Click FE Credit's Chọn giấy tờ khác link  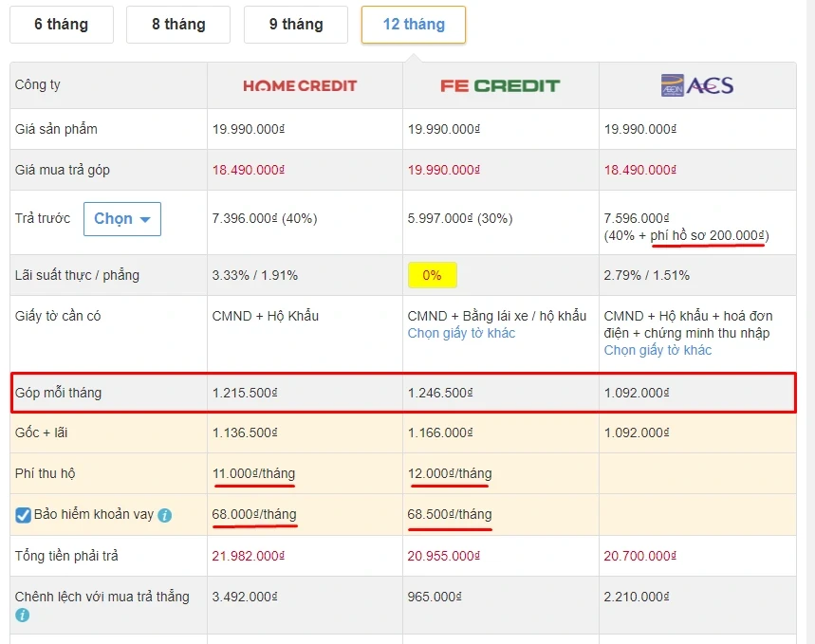461,333
